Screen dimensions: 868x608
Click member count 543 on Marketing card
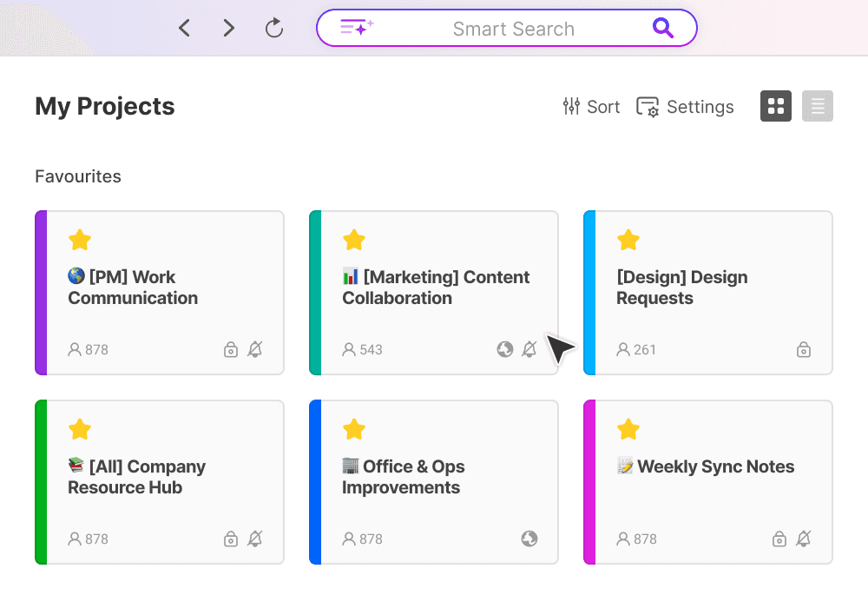coord(363,349)
